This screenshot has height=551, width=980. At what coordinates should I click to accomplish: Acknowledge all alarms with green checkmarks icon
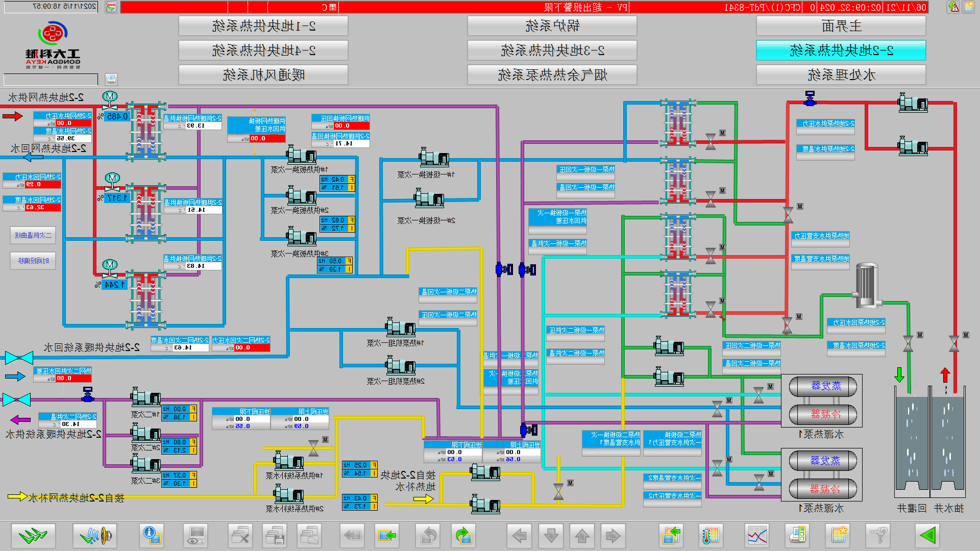coord(33,536)
